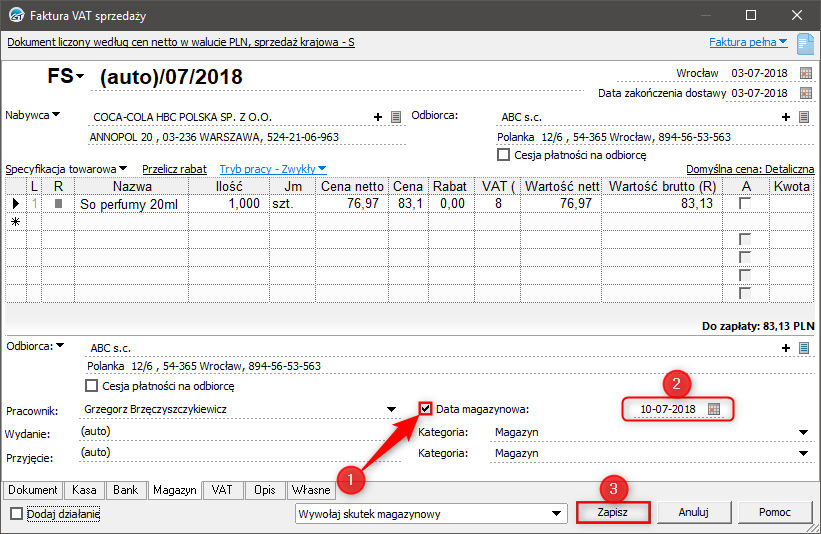Click the Rabat cell 0,00
The height and width of the screenshot is (534, 821).
click(x=451, y=204)
